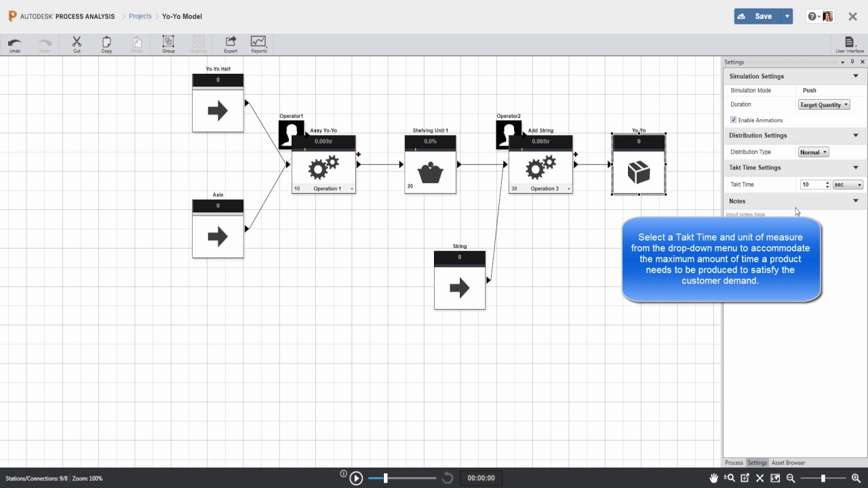Image resolution: width=868 pixels, height=488 pixels.
Task: Click the simulation info indicator icon
Action: coord(344,474)
